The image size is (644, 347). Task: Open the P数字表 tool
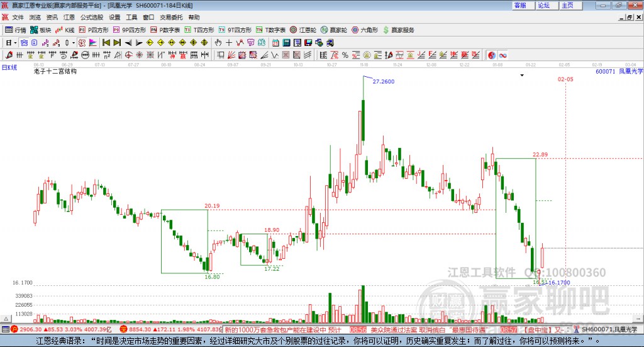165,30
